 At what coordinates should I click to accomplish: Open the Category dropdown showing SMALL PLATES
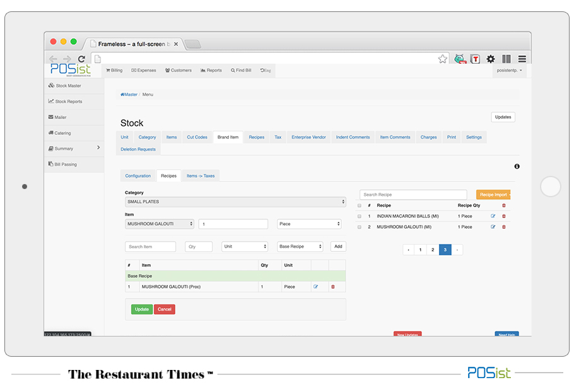tap(235, 202)
